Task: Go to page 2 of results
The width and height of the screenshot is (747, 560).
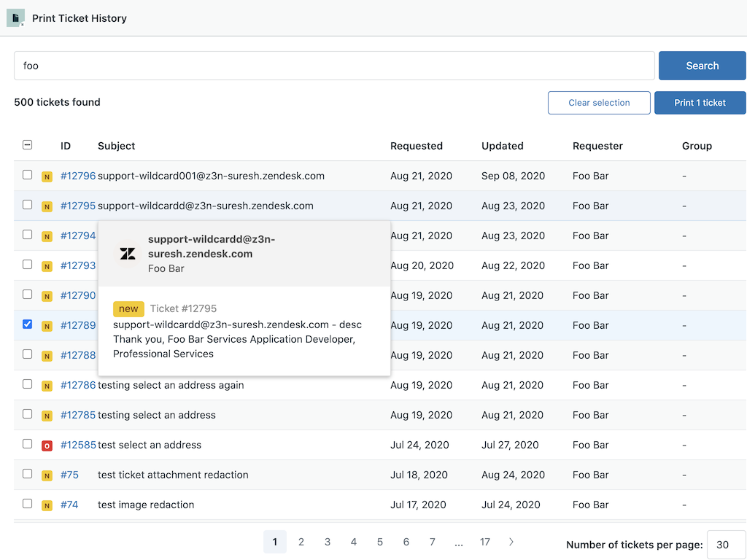Action: (x=301, y=542)
